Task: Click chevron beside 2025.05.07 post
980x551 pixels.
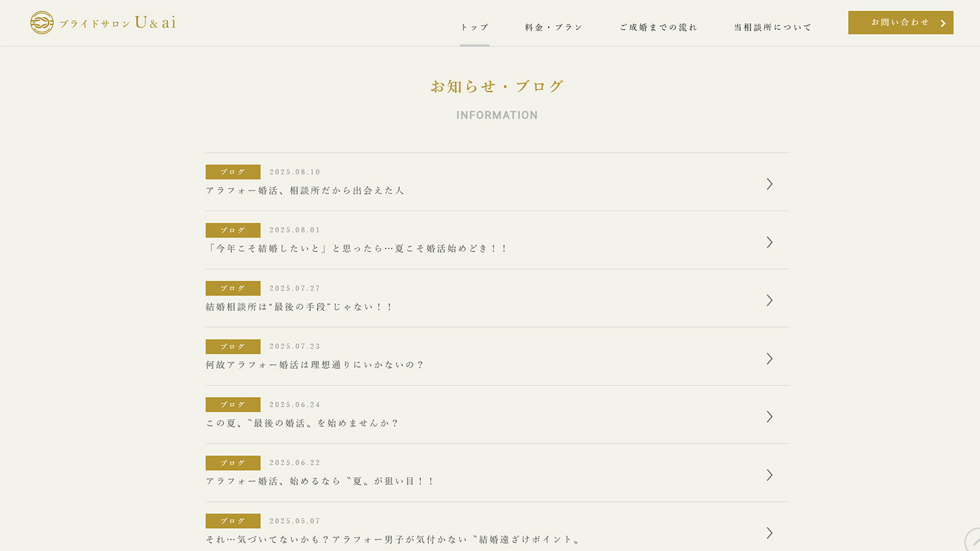Action: click(x=770, y=533)
